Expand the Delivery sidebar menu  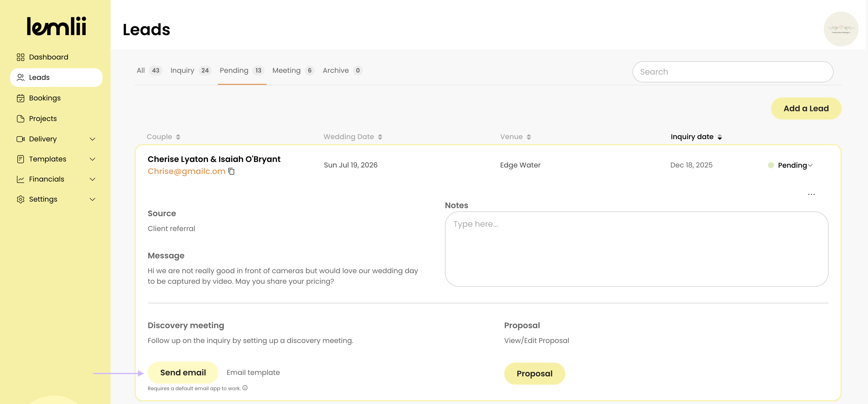click(92, 139)
